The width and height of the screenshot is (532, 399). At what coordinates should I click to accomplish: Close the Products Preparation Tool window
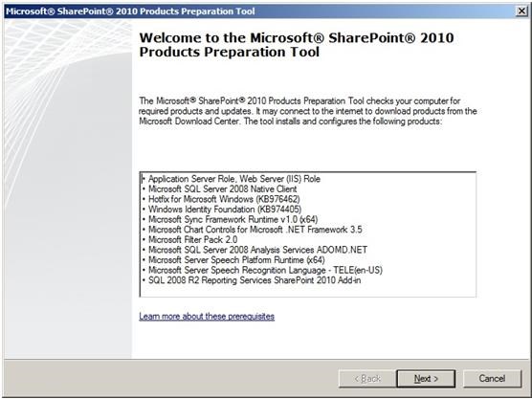pyautogui.click(x=521, y=11)
